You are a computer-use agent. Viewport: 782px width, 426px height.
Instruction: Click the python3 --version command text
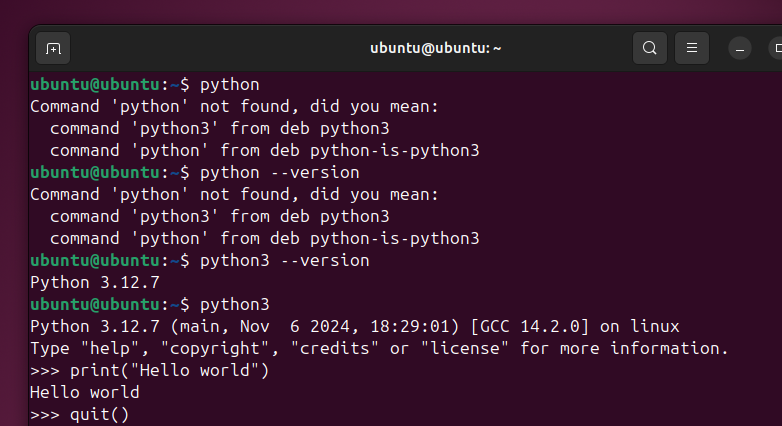coord(284,261)
